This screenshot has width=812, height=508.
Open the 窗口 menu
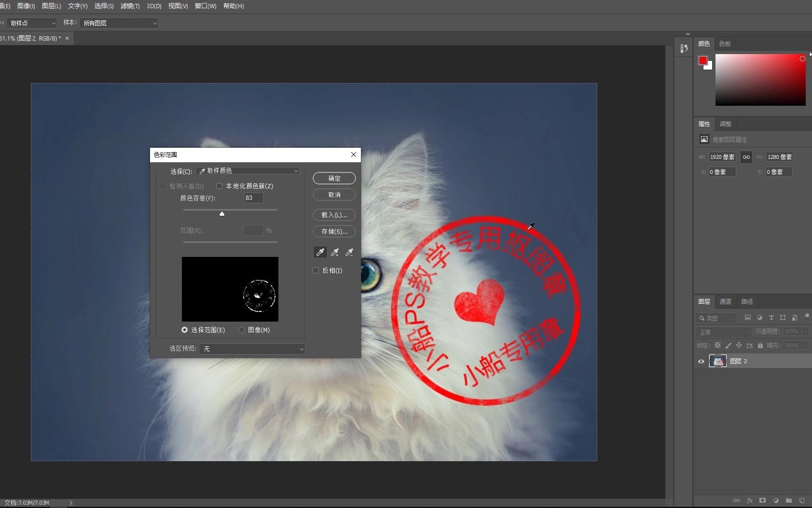pyautogui.click(x=206, y=6)
